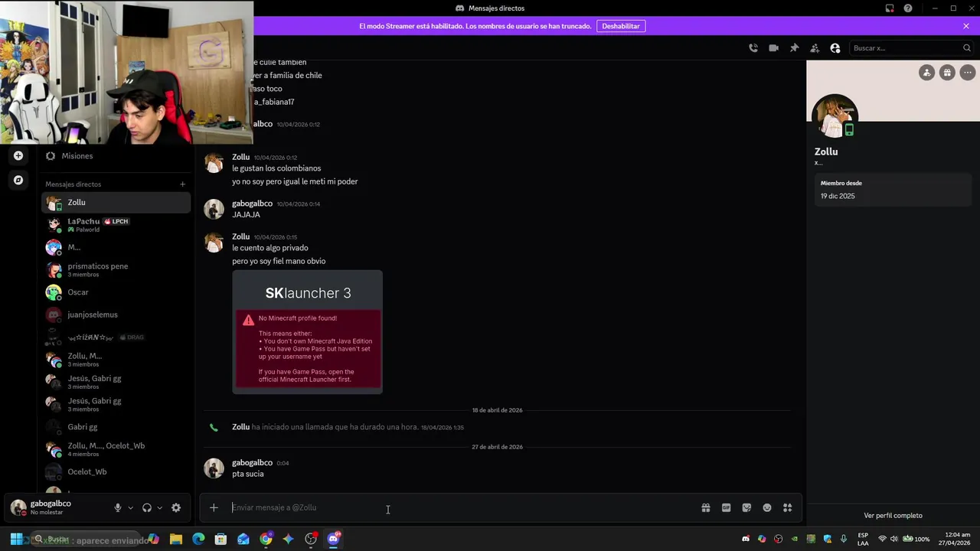The height and width of the screenshot is (551, 980).
Task: Open NVIDIA icon in system tray
Action: (795, 539)
